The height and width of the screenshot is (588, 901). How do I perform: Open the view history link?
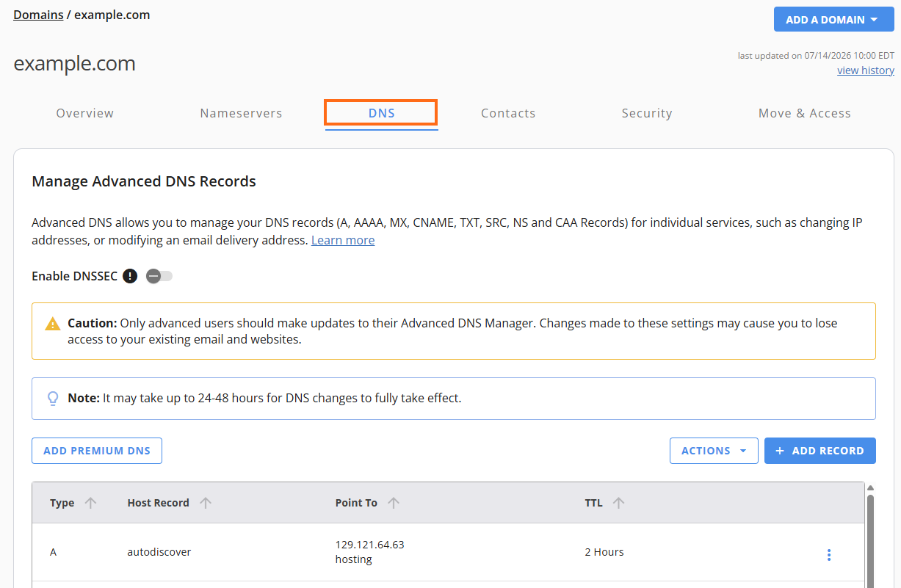(866, 70)
